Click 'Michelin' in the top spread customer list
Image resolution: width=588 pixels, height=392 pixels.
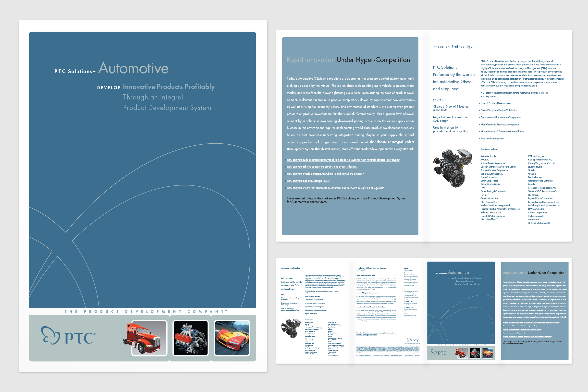pos(532,174)
